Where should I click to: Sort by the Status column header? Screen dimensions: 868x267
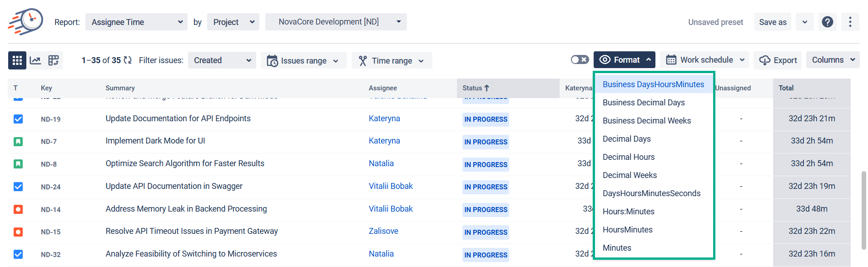[476, 88]
